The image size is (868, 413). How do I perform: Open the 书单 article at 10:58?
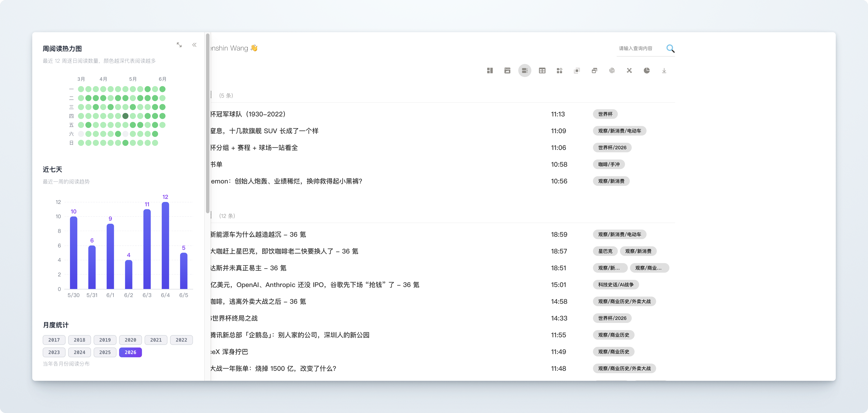[216, 165]
